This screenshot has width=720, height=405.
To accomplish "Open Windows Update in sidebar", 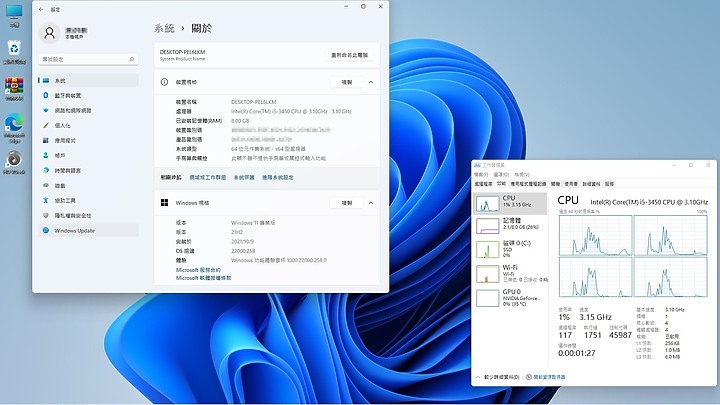I will click(88, 231).
